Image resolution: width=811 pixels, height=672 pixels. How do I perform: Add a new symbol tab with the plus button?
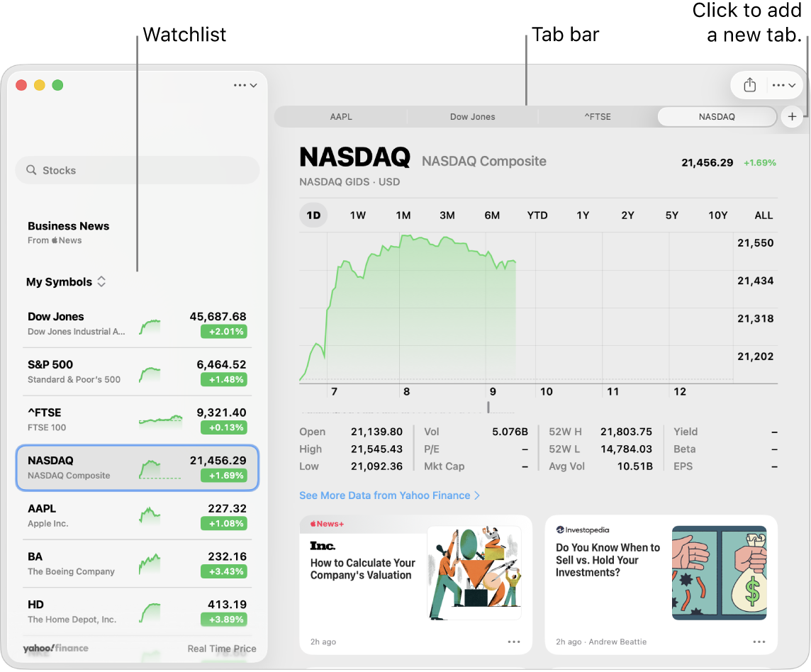point(792,116)
